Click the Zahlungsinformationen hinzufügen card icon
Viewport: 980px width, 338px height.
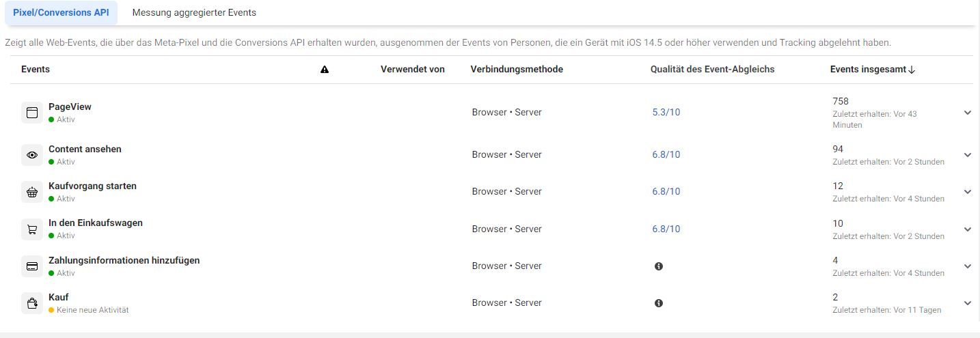pyautogui.click(x=32, y=266)
